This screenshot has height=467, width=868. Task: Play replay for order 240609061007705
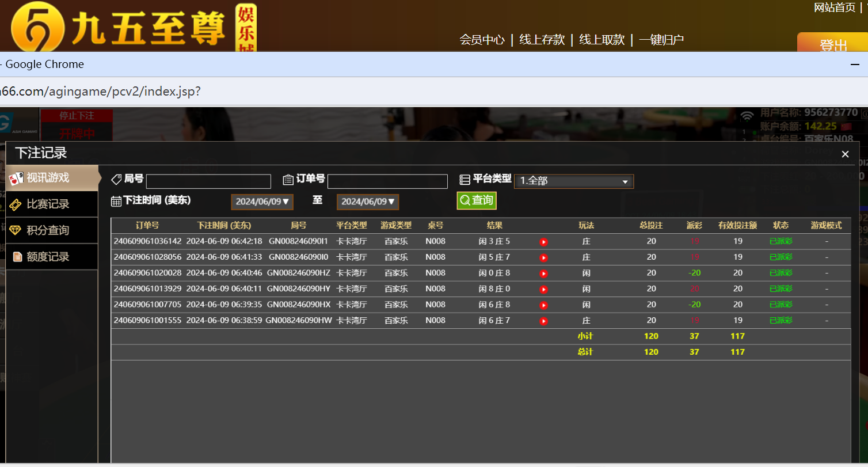tap(543, 305)
